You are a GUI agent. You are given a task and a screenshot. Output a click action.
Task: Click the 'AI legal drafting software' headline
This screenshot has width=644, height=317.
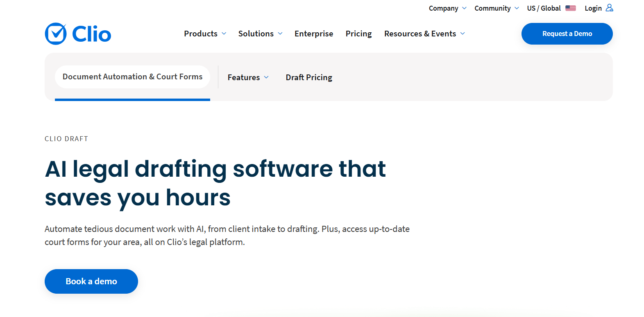click(215, 183)
